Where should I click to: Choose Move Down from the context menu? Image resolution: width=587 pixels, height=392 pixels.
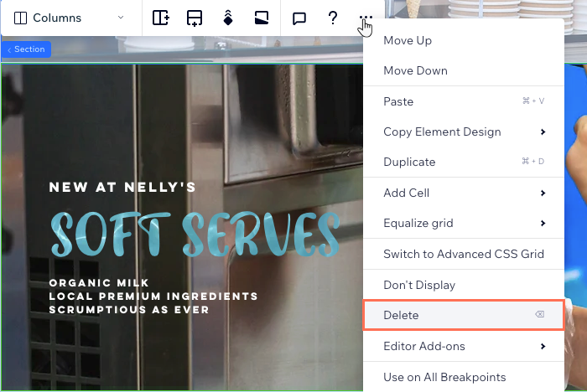tap(464, 70)
